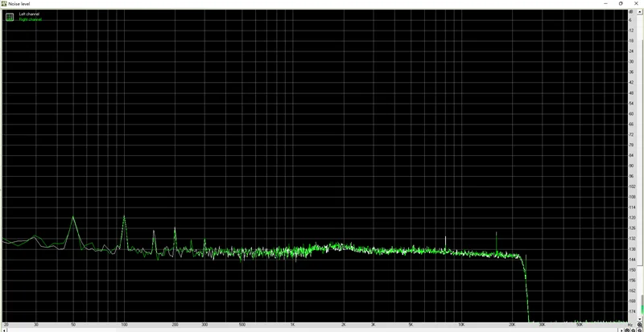Image resolution: width=644 pixels, height=332 pixels.
Task: Click the Noise level window icon in title bar
Action: point(4,3)
